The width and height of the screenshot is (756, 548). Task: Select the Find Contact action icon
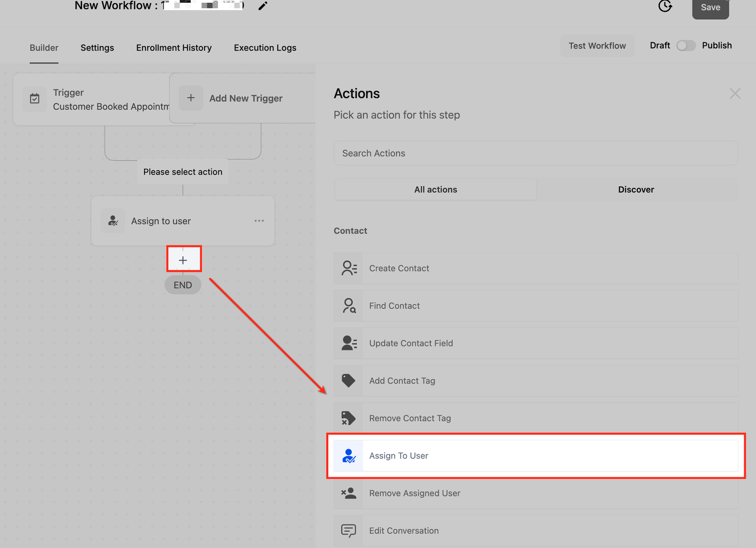[349, 306]
